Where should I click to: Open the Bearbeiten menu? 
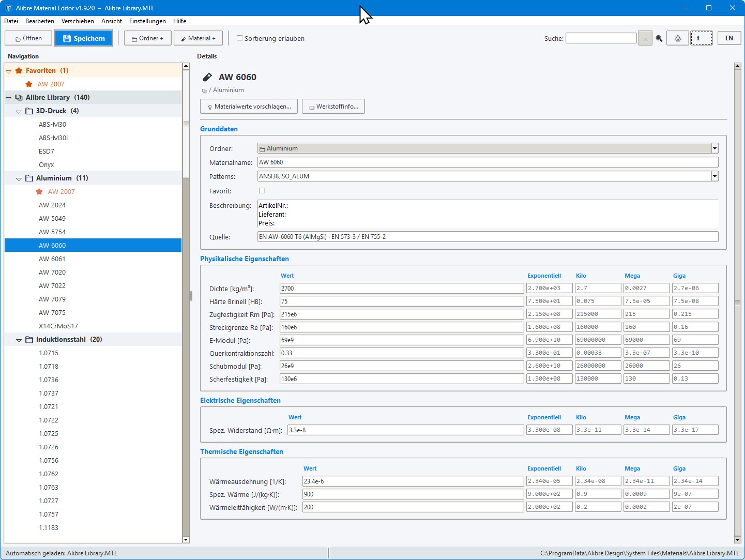coord(40,21)
